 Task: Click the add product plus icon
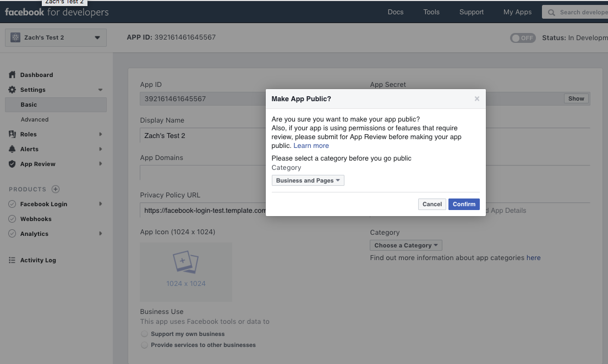coord(56,189)
